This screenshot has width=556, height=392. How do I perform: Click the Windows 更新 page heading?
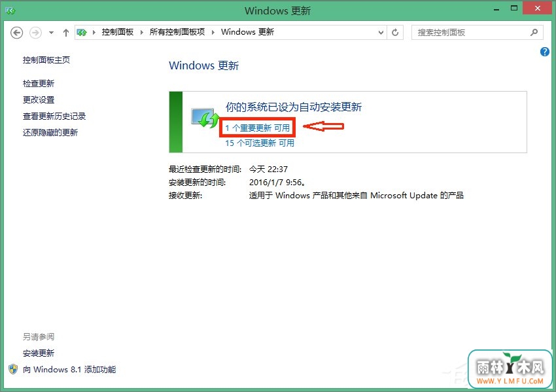(204, 65)
